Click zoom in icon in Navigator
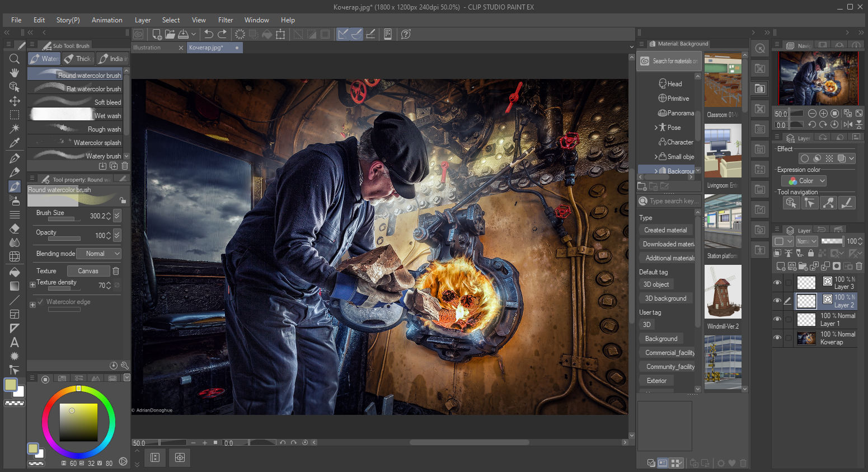The image size is (868, 472). coord(823,113)
